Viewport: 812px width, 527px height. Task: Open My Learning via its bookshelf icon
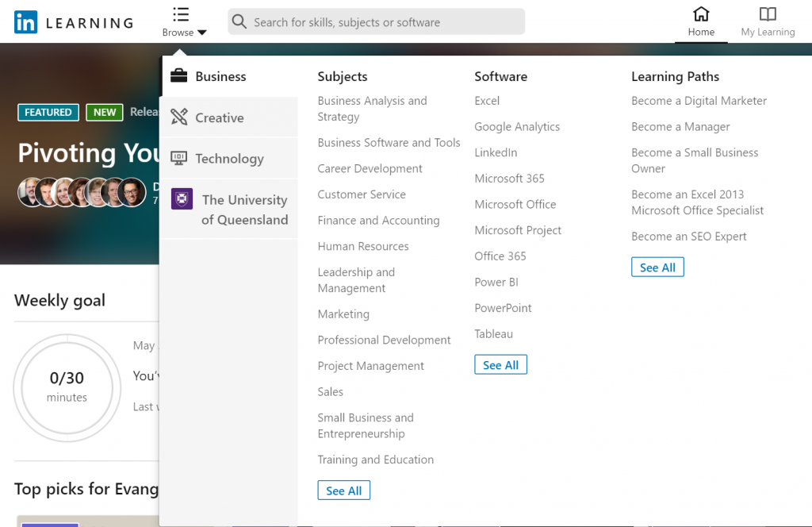pyautogui.click(x=767, y=14)
